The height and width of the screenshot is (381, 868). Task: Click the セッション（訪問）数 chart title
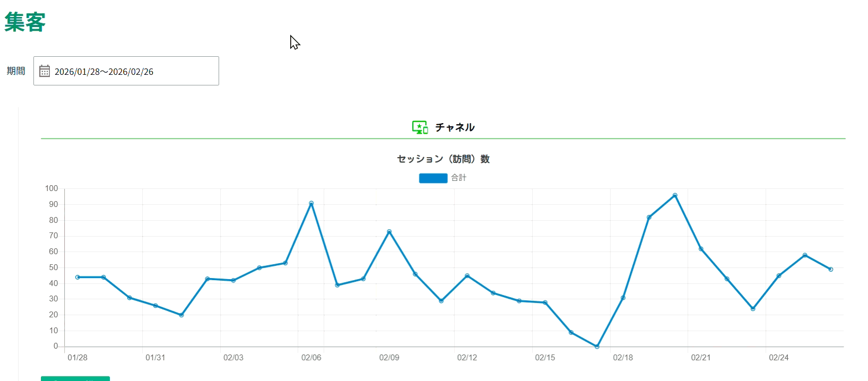coord(443,159)
